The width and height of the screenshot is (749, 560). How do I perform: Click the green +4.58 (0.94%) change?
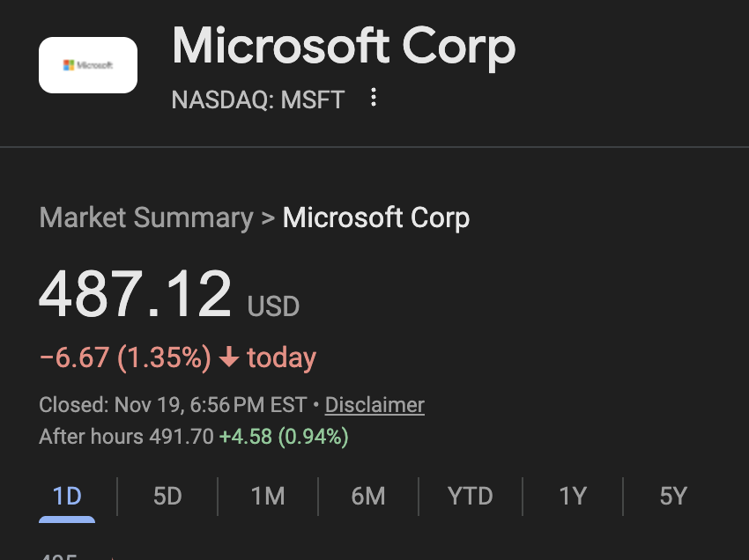coord(284,436)
